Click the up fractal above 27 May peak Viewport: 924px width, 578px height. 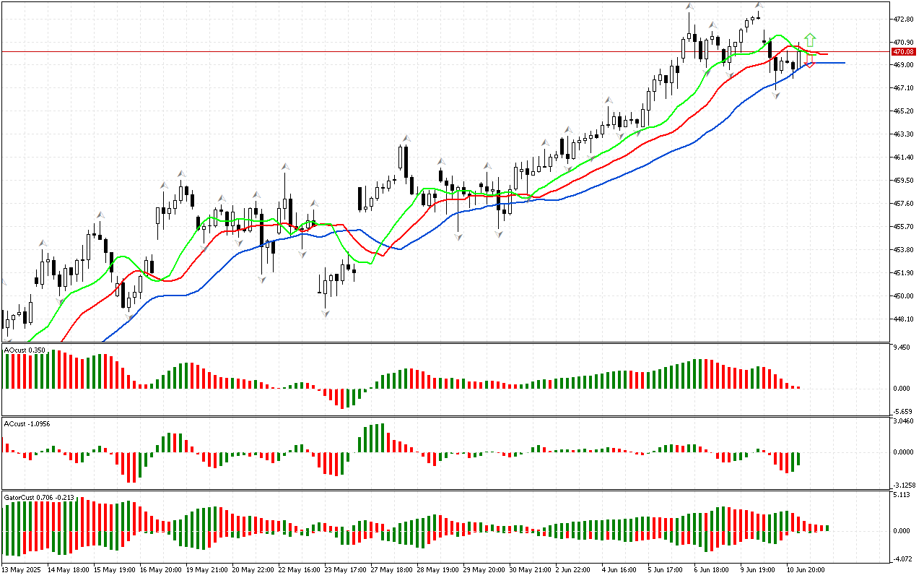pyautogui.click(x=407, y=137)
